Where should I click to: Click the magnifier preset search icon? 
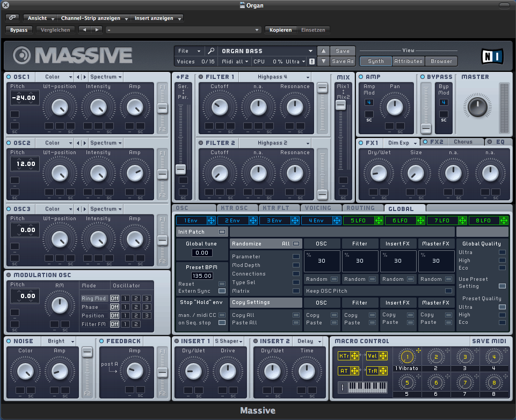point(211,51)
